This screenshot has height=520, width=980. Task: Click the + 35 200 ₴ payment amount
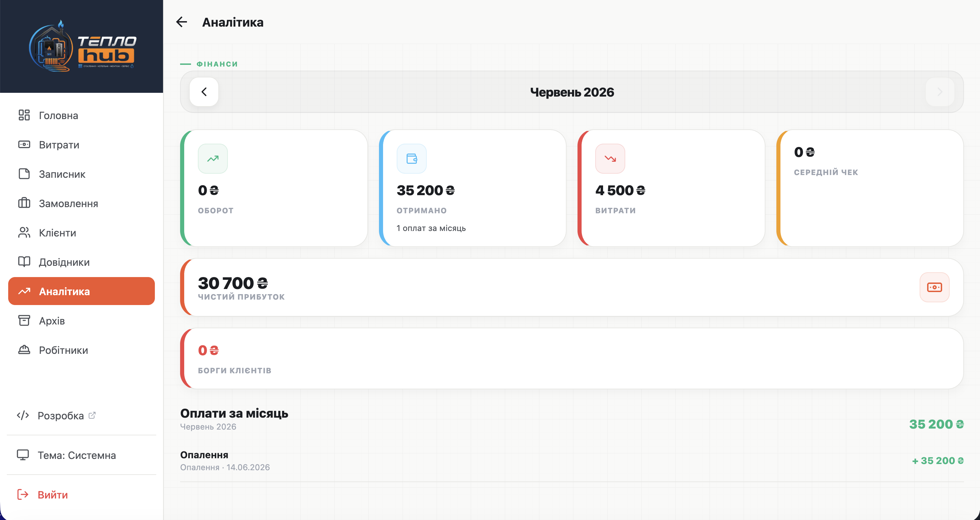pos(938,461)
